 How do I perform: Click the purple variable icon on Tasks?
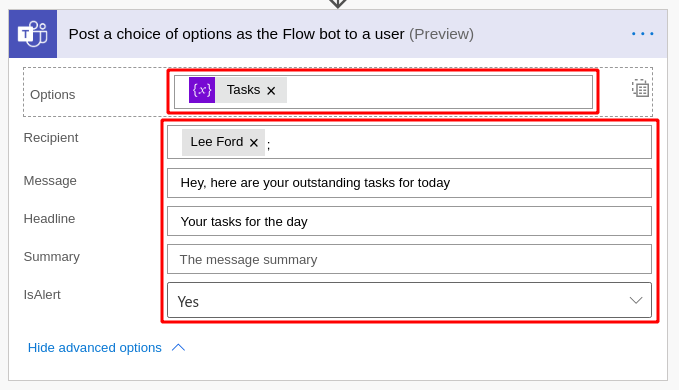click(202, 90)
